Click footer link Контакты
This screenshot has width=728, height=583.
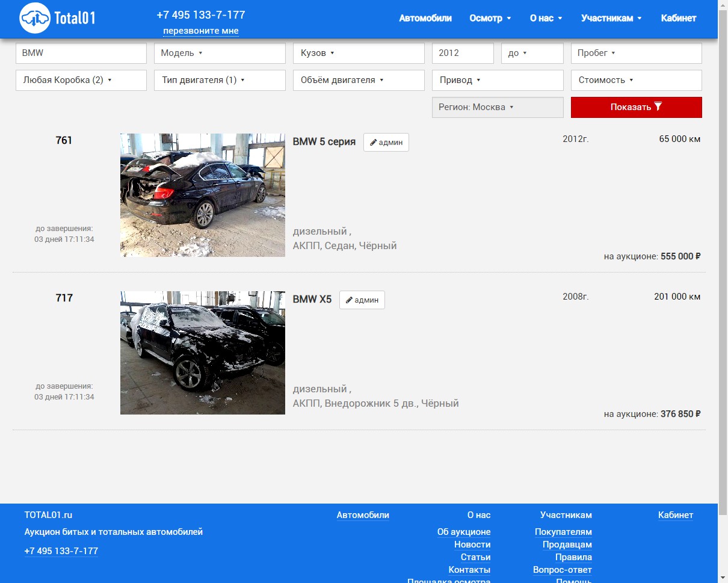pos(469,570)
